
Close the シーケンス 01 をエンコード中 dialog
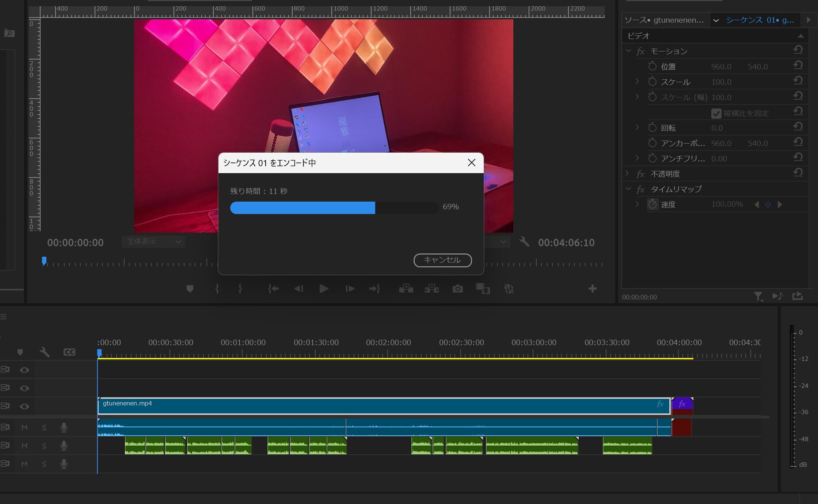(x=471, y=163)
